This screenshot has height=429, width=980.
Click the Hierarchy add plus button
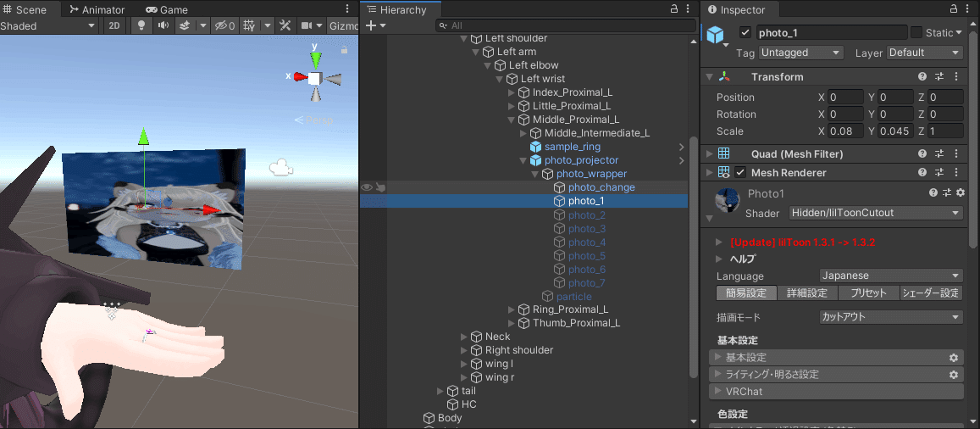tap(371, 25)
